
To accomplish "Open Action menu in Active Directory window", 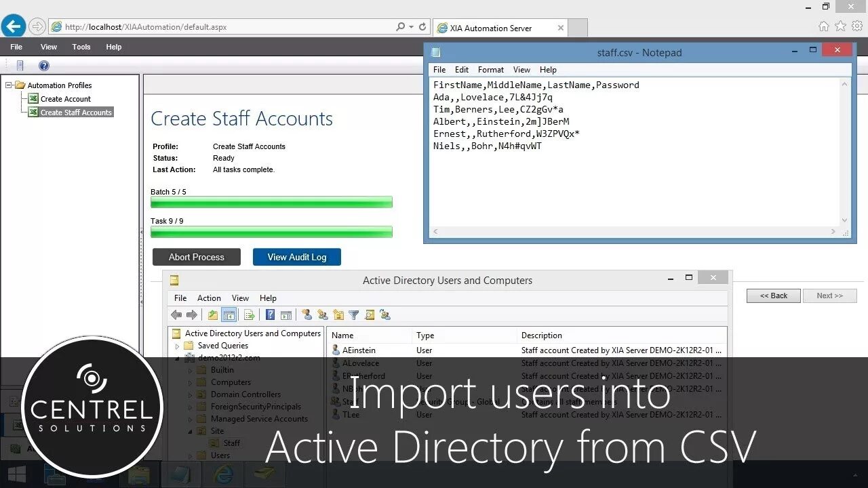I will (209, 298).
